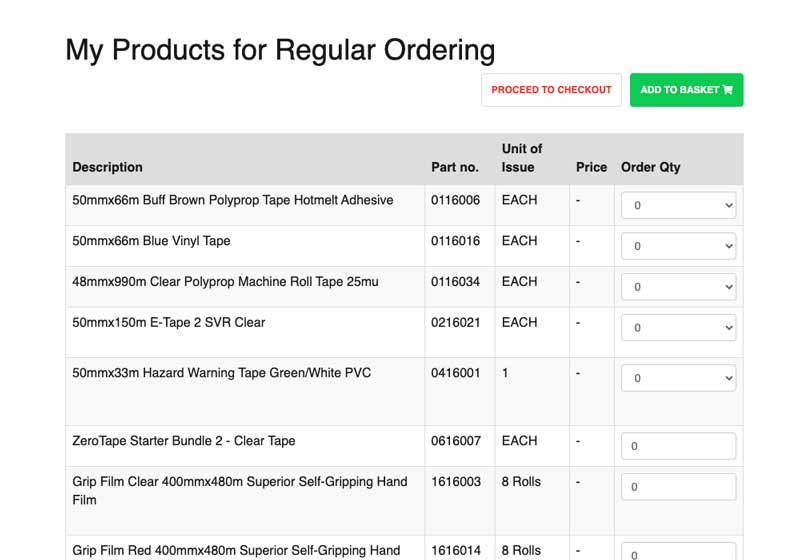Click the Description column header
This screenshot has width=800, height=560.
point(108,167)
